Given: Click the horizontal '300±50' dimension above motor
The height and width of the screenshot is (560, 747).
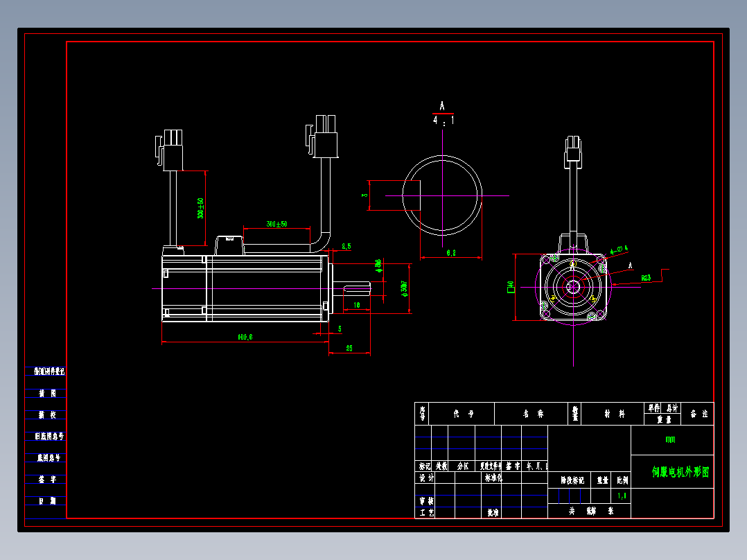Looking at the screenshot, I should tap(276, 224).
